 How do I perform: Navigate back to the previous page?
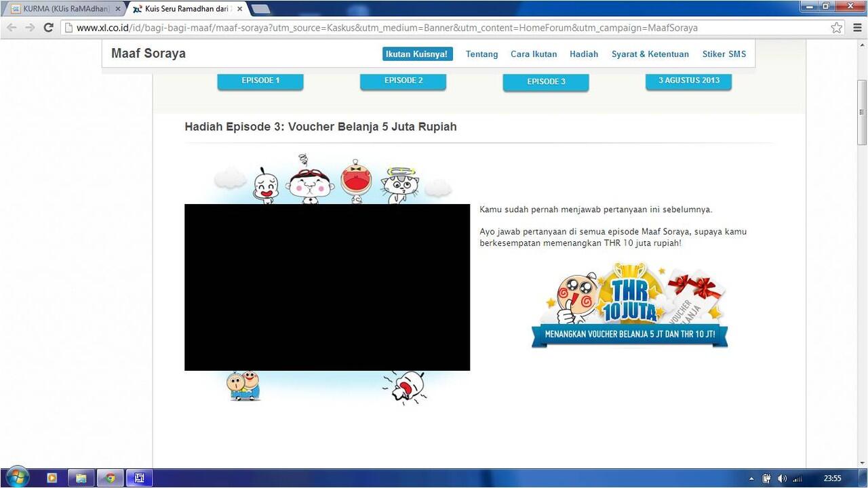tap(12, 28)
